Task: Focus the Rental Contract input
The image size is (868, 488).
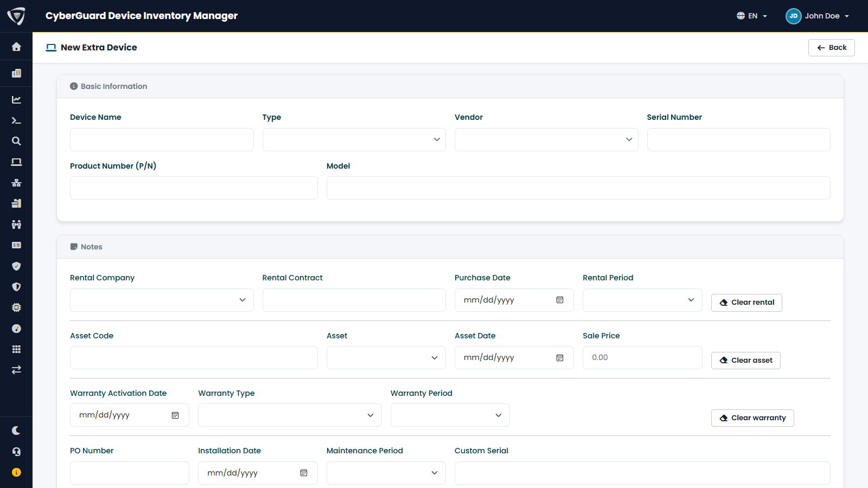Action: tap(354, 300)
